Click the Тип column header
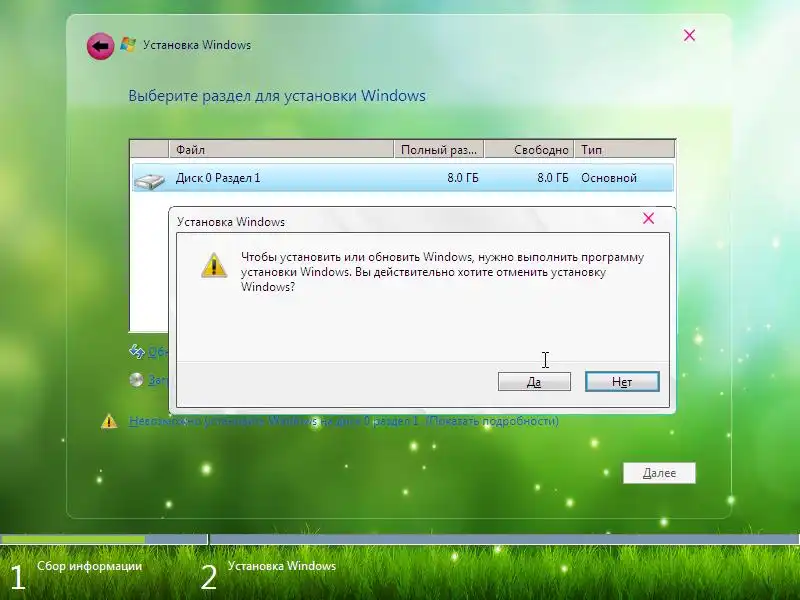The image size is (800, 600). point(624,149)
